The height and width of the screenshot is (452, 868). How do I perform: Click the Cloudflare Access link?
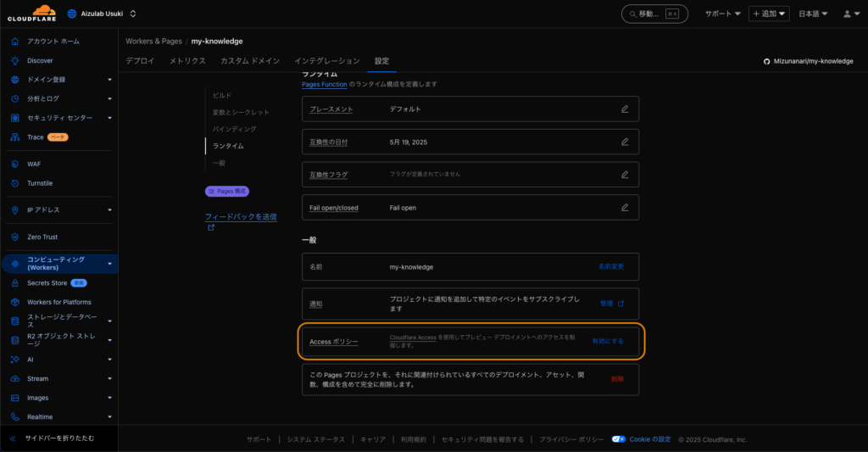(x=413, y=338)
